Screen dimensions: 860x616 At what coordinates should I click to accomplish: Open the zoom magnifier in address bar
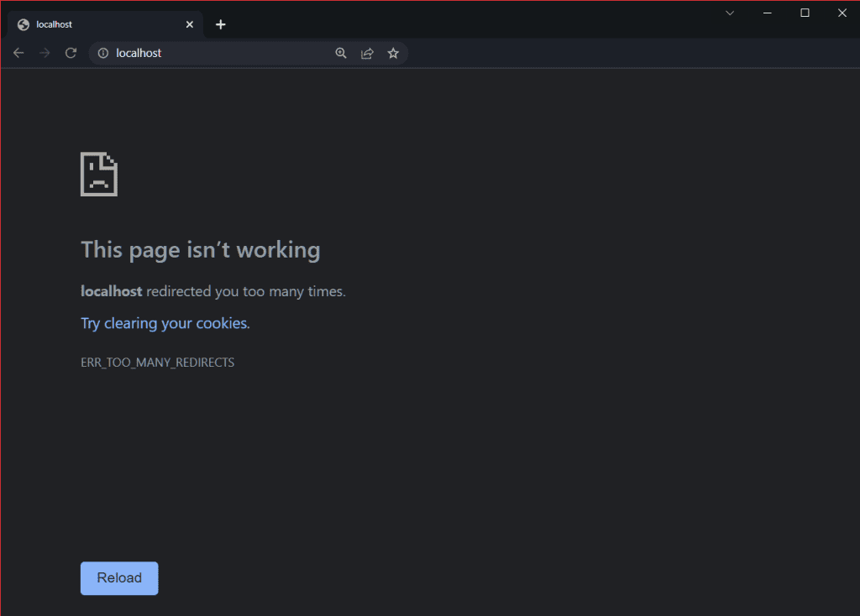(x=341, y=53)
